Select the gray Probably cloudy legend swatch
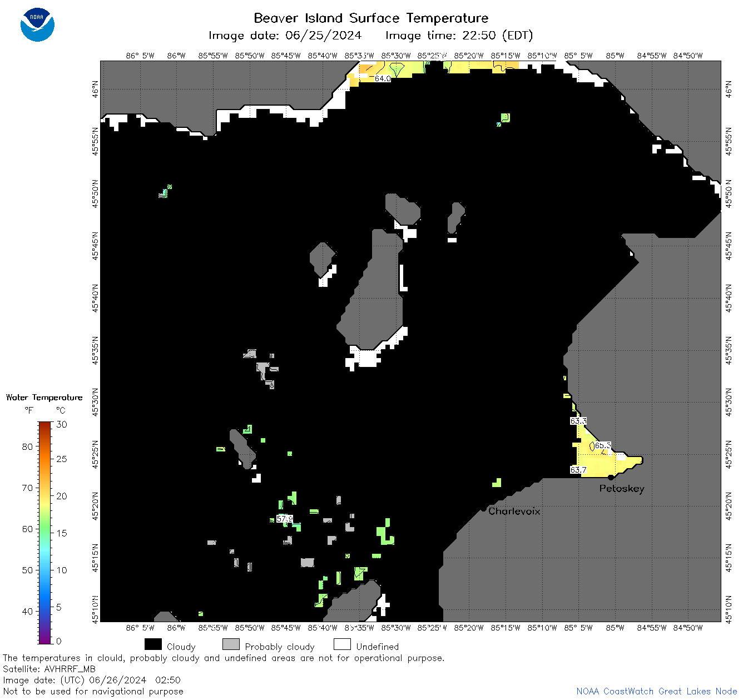Screen dimensions: 743x700 point(231,644)
